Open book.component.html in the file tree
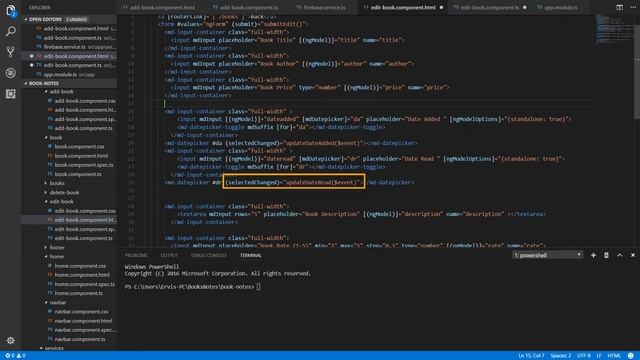 point(82,156)
